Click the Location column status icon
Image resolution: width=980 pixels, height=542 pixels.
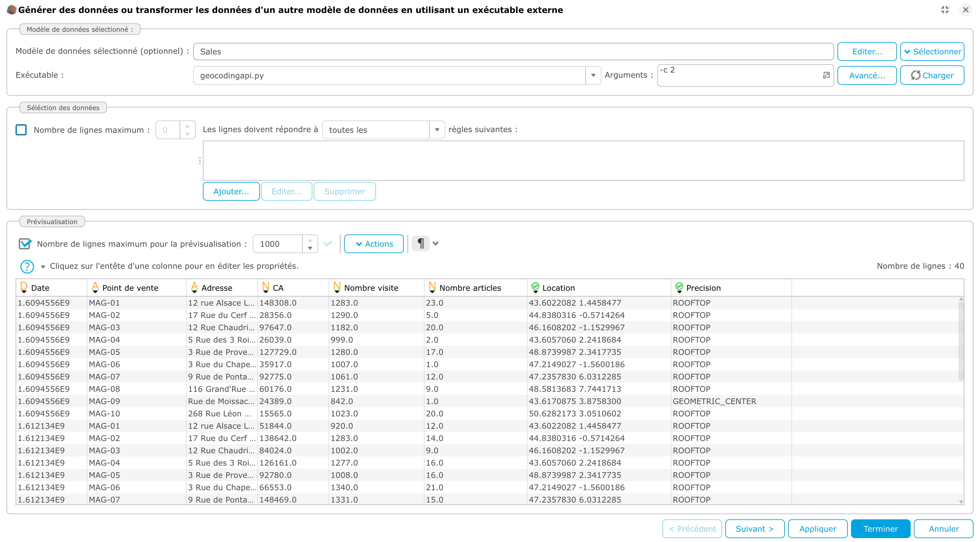click(x=535, y=287)
